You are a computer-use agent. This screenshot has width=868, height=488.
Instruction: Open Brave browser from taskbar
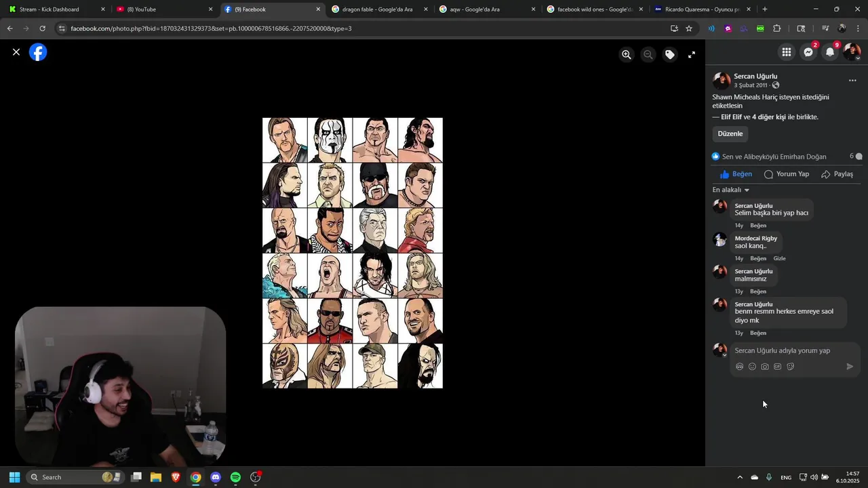tap(176, 477)
